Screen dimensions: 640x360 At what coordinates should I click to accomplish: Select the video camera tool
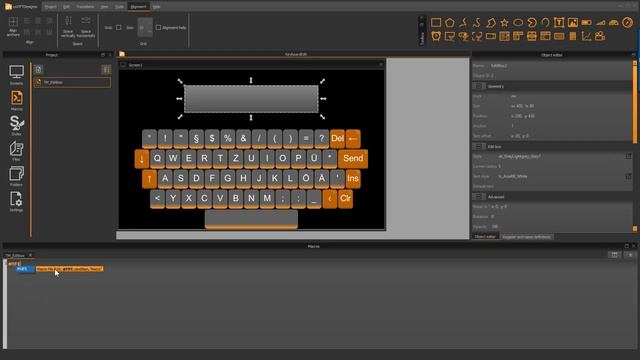point(600,36)
